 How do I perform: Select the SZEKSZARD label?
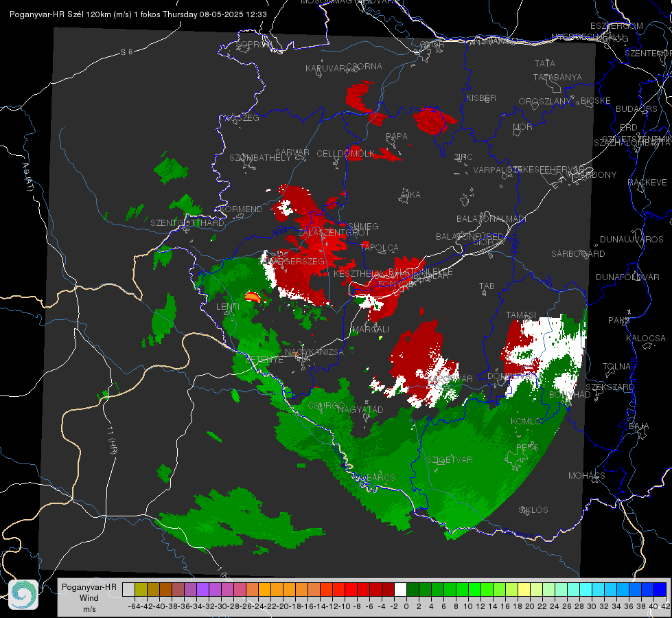pos(610,387)
